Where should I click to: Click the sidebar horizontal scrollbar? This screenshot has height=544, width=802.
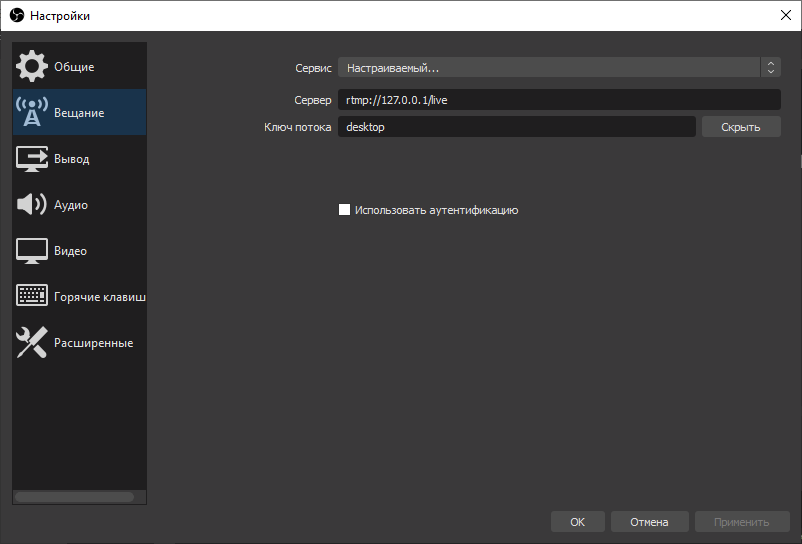coord(74,496)
